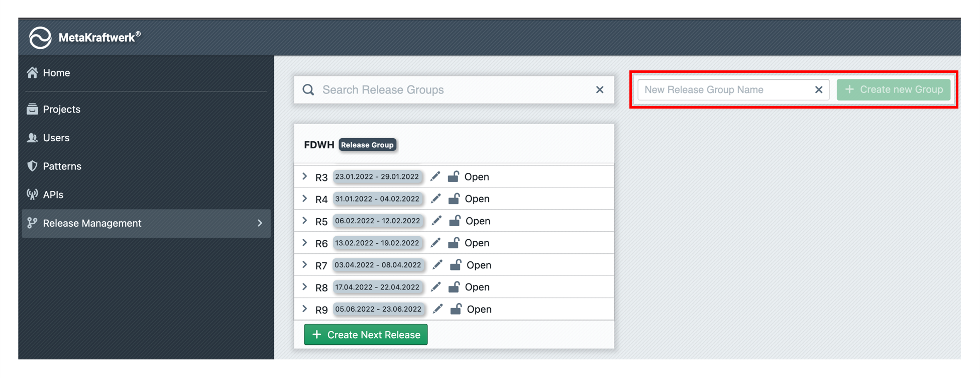Click the pencil icon on R9 row

point(438,309)
